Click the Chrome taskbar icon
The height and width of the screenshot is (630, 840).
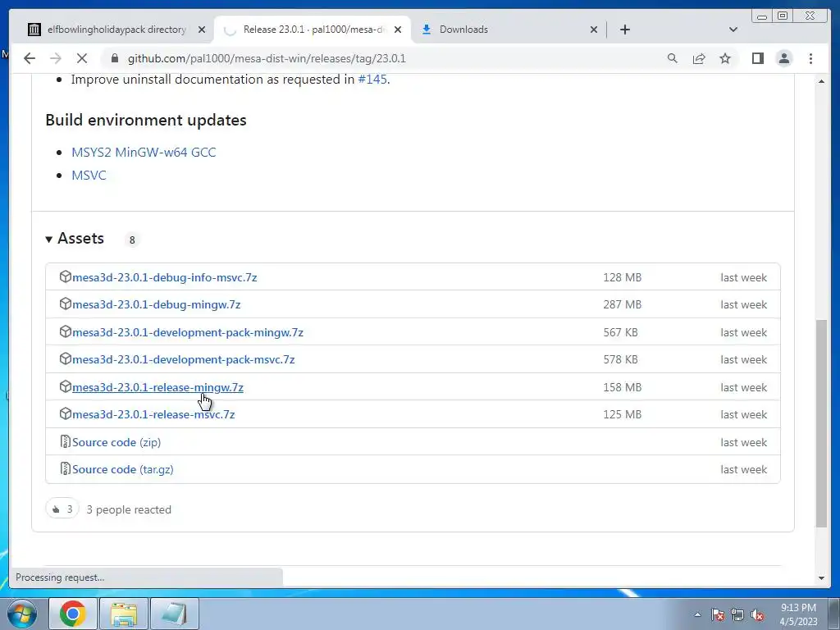(73, 614)
